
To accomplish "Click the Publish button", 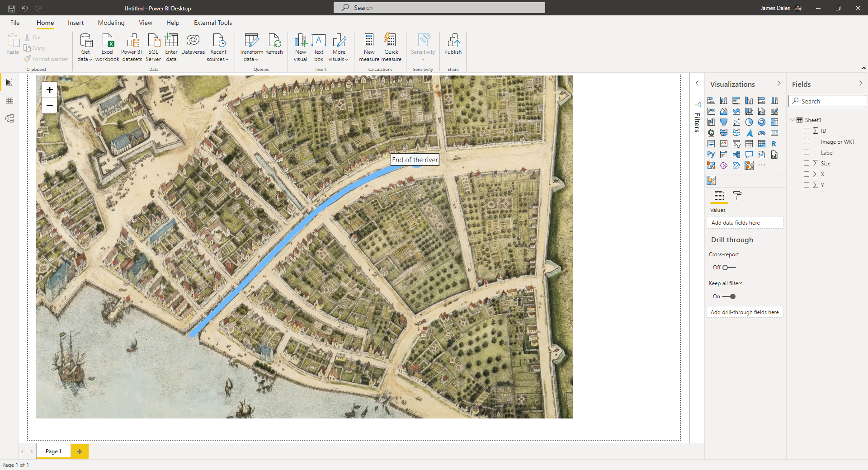I will 453,44.
